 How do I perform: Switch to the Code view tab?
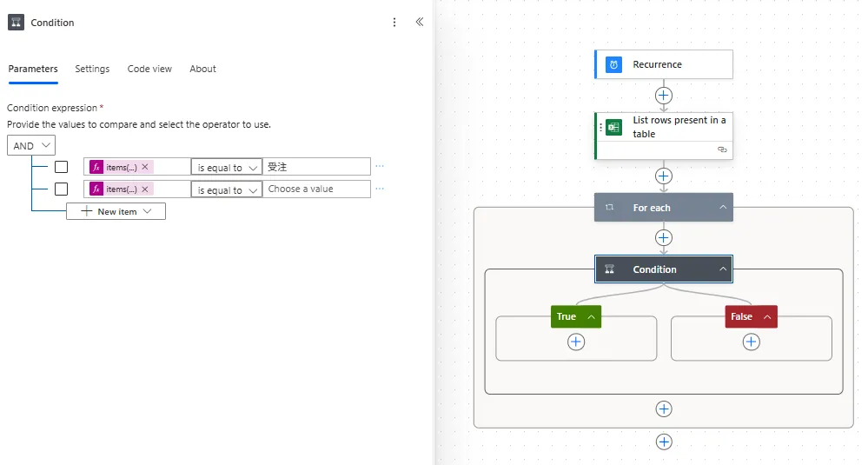coord(149,69)
